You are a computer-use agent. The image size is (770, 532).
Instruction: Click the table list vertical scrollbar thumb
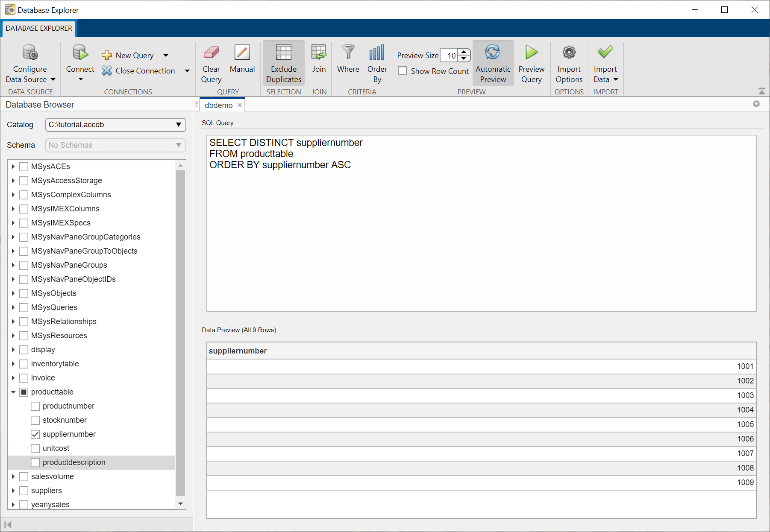pyautogui.click(x=180, y=333)
